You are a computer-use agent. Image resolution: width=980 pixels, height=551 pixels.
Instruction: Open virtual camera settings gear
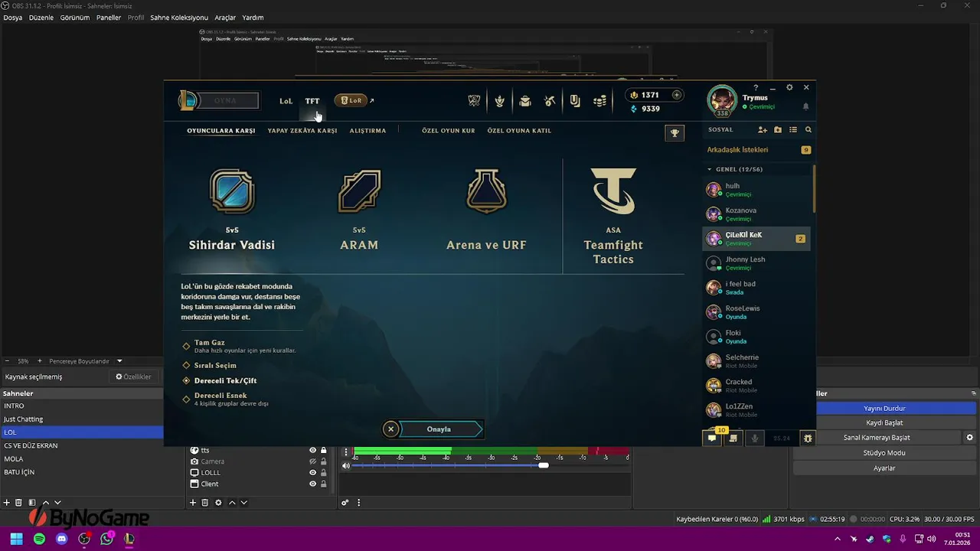point(969,438)
